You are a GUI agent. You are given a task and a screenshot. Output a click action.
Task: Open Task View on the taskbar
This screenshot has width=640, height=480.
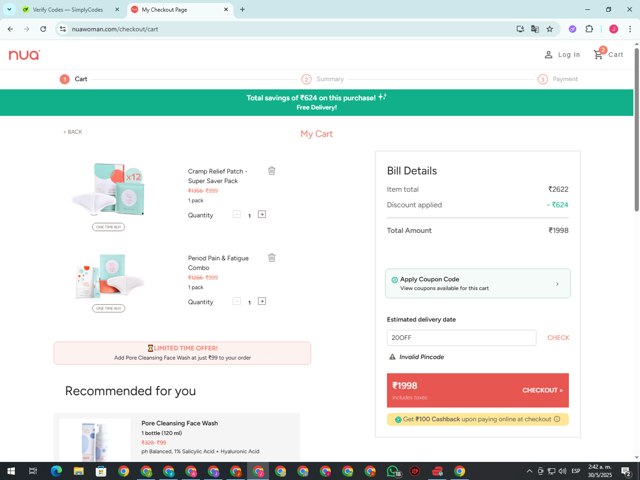[x=33, y=471]
